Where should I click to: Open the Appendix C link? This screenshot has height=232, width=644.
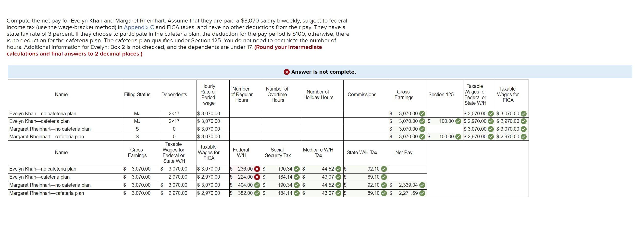pos(139,27)
